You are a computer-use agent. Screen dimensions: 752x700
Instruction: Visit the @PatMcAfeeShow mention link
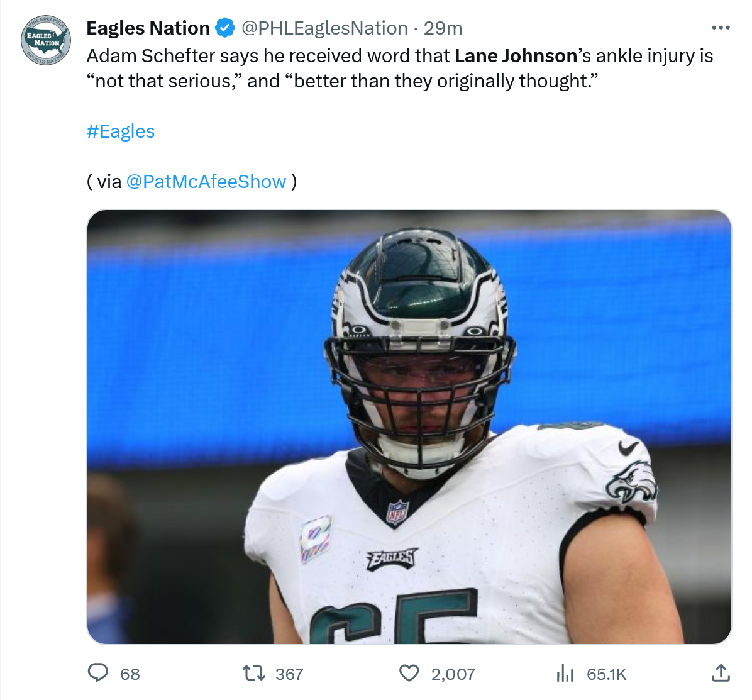coord(206,182)
